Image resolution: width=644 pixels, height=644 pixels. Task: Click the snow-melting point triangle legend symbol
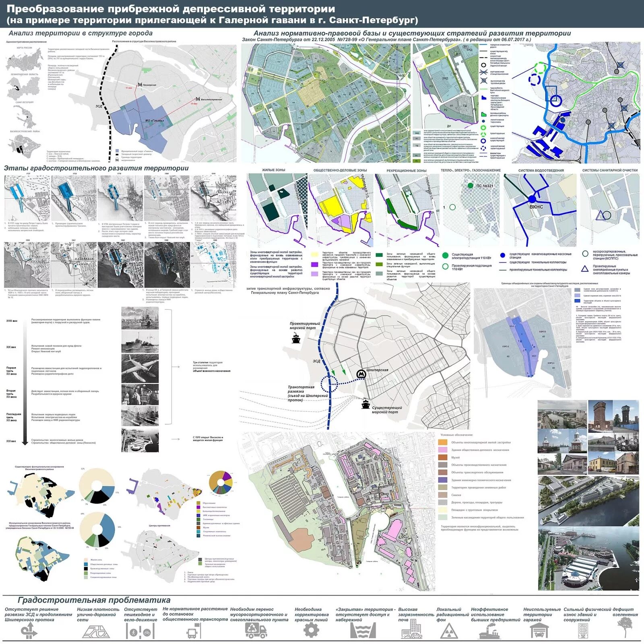pos(585,268)
